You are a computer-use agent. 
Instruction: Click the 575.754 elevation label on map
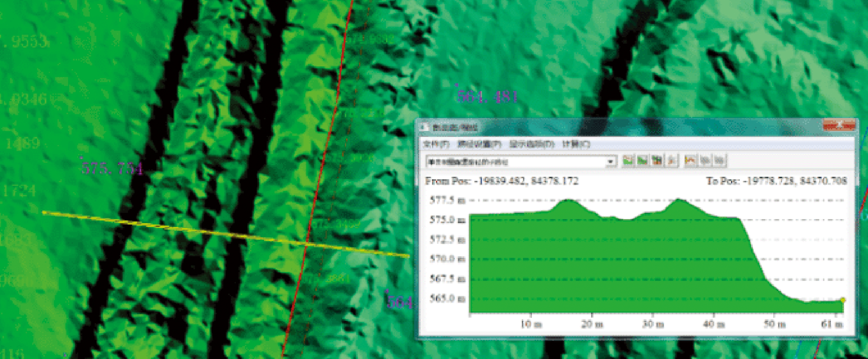coord(113,168)
